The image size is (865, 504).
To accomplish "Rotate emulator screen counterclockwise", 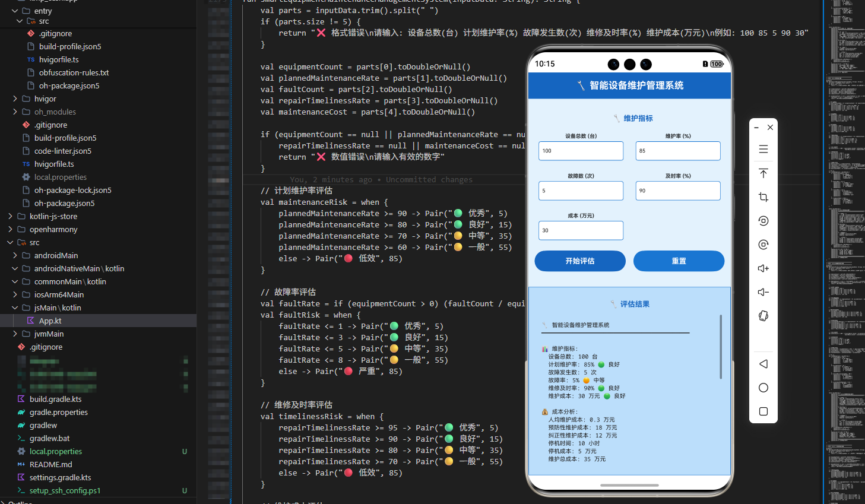I will coord(763,221).
